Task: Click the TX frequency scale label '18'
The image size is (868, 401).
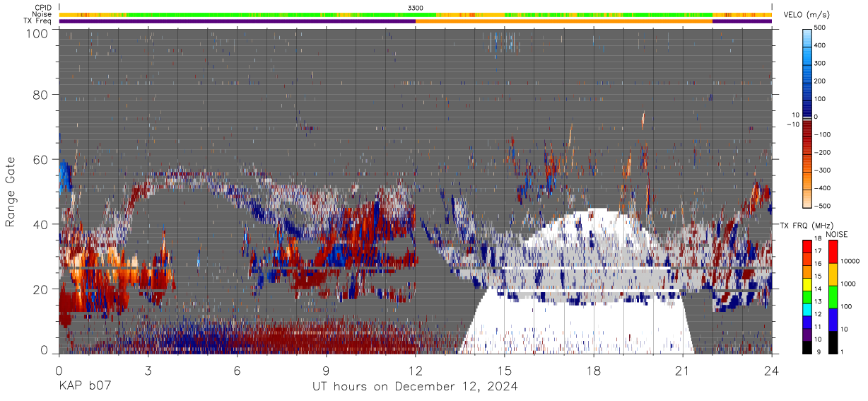Action: pos(819,240)
